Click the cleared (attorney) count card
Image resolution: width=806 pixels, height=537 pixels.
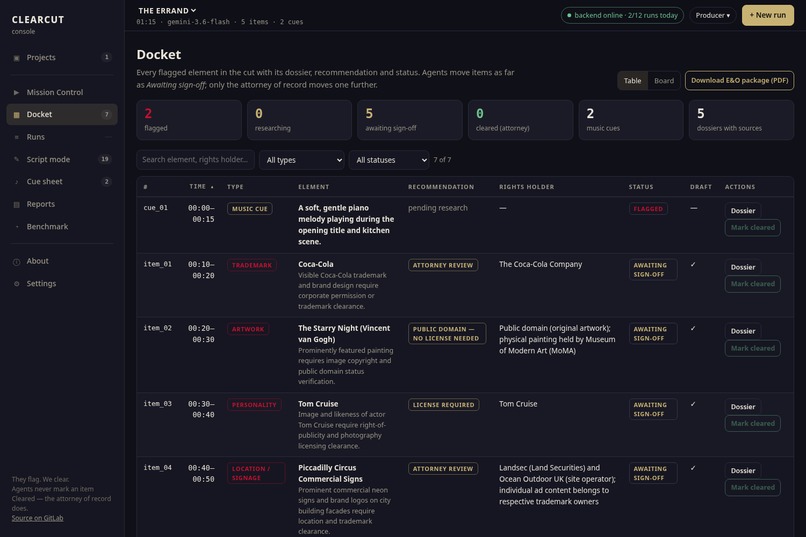[520, 120]
